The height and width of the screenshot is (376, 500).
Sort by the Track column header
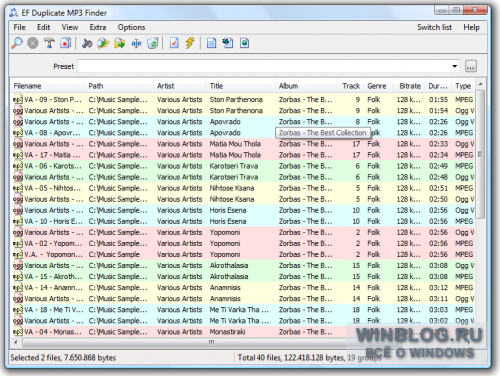pyautogui.click(x=350, y=86)
